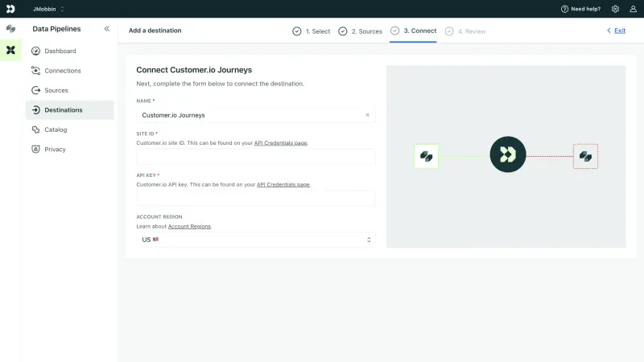Open the JMobbin workspace switcher

click(x=48, y=9)
